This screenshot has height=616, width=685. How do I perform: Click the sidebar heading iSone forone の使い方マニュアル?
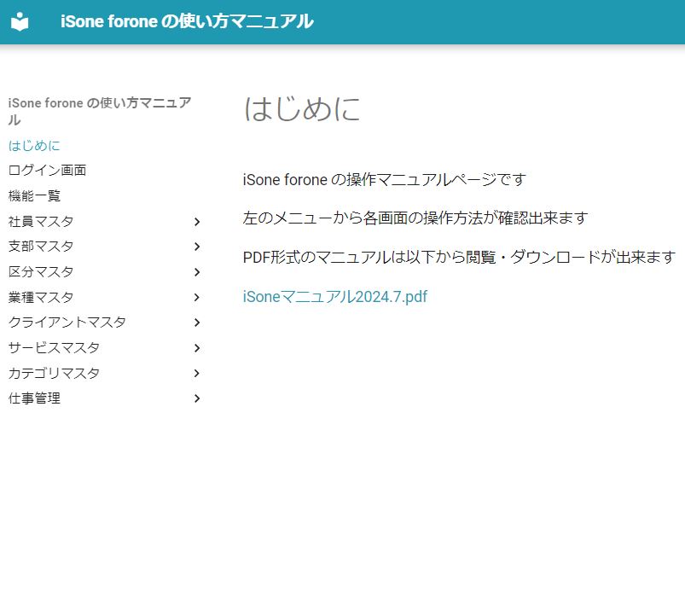[x=99, y=111]
